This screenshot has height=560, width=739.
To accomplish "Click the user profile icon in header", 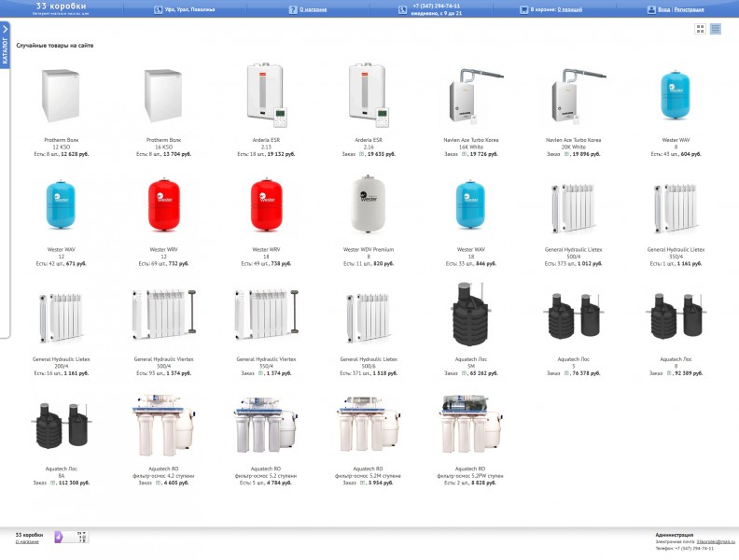I will (651, 9).
